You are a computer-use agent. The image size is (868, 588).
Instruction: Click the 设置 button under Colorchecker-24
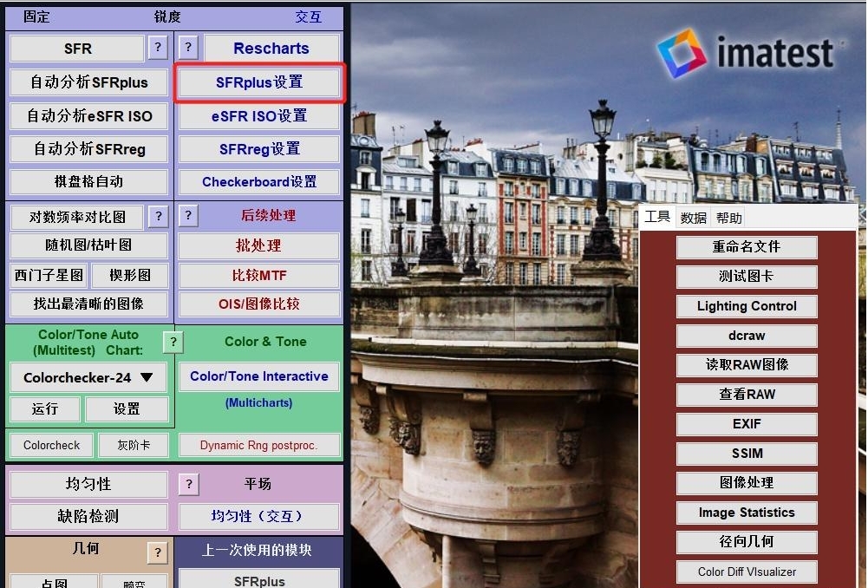(x=127, y=408)
